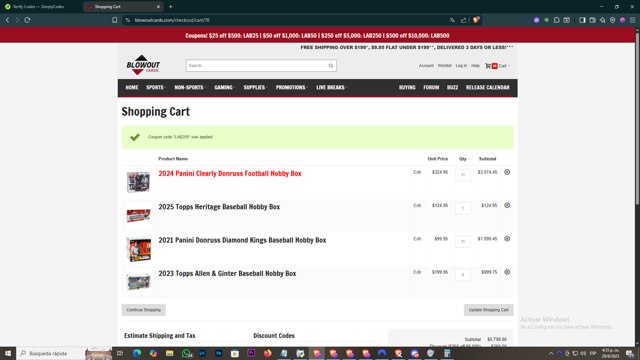Click the share icon in the address bar
The image size is (640, 360).
tap(464, 20)
